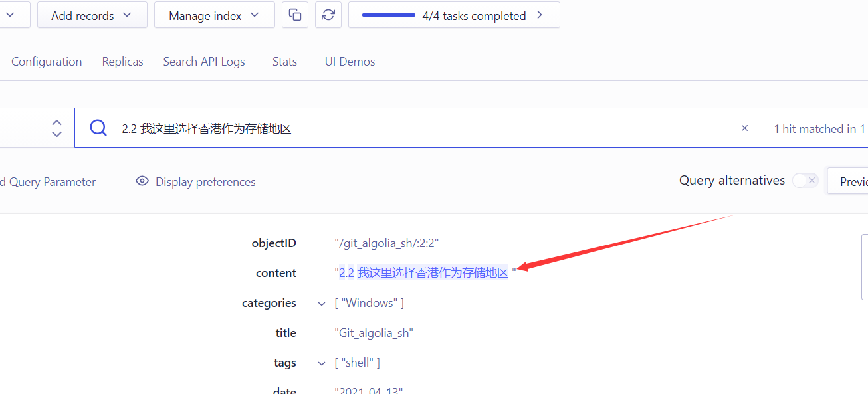Open the Add records dropdown
Image resolution: width=868 pixels, height=394 pixels.
coord(92,15)
